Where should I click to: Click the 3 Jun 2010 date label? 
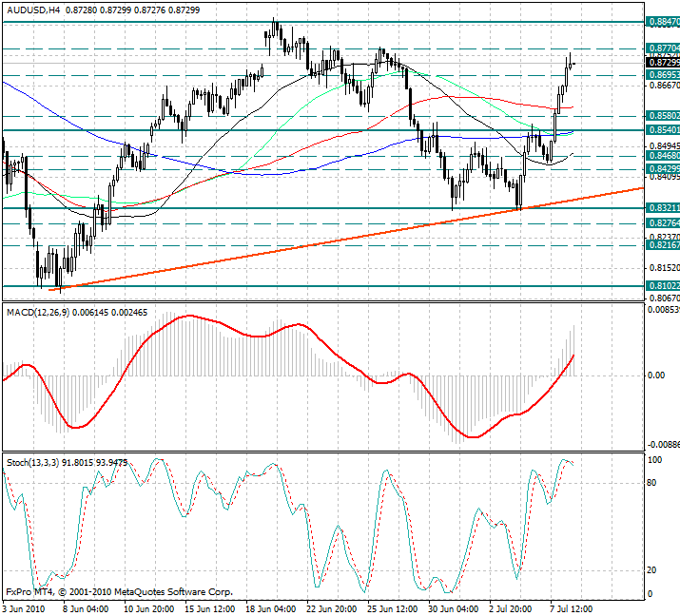click(x=24, y=609)
